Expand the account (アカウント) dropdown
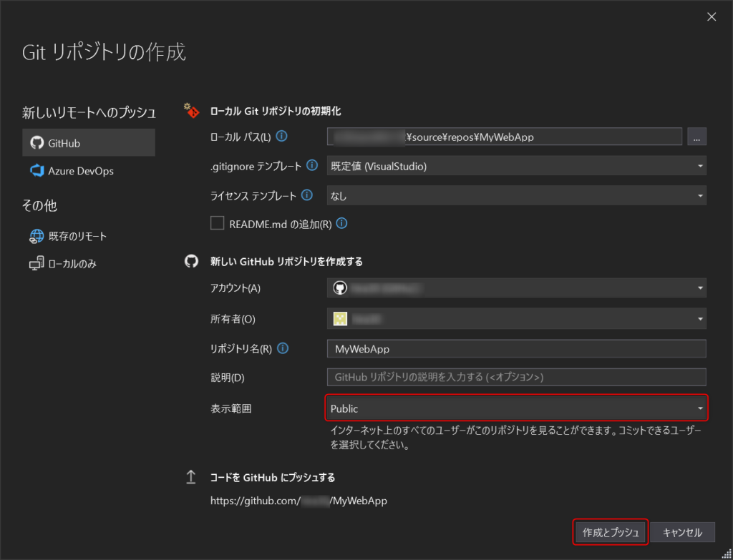The image size is (733, 560). [517, 288]
